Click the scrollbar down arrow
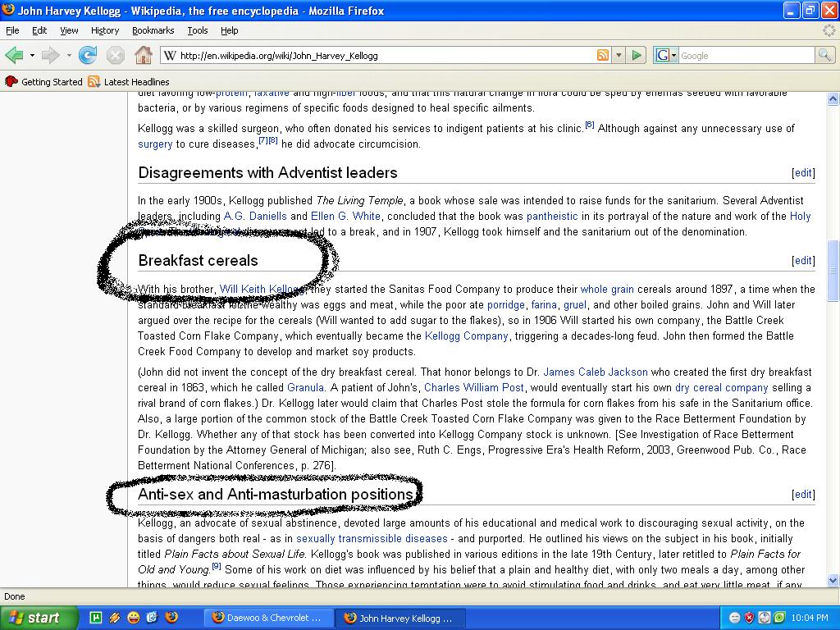Image resolution: width=840 pixels, height=630 pixels. pos(833,580)
